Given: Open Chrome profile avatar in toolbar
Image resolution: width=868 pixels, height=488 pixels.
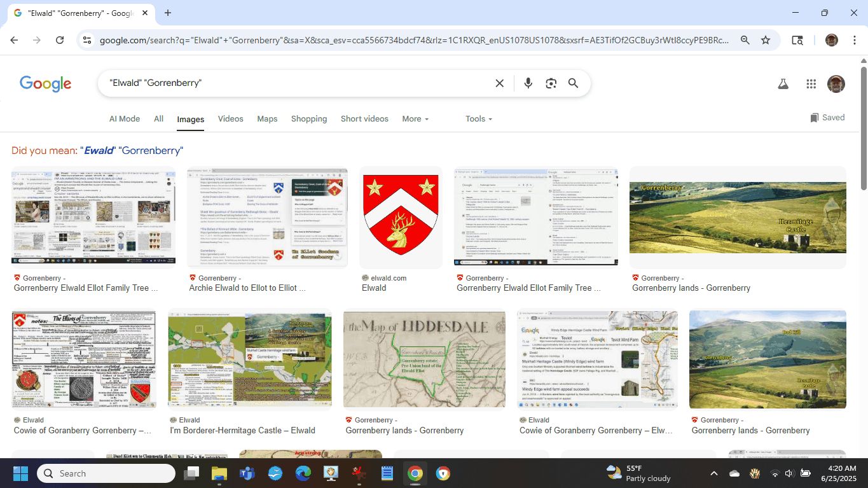Looking at the screenshot, I should coord(832,40).
